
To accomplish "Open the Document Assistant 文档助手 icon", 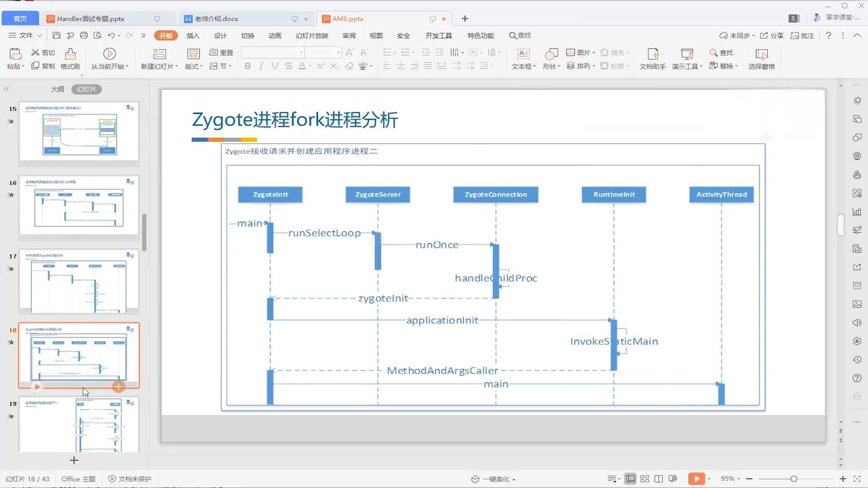I will [x=653, y=54].
